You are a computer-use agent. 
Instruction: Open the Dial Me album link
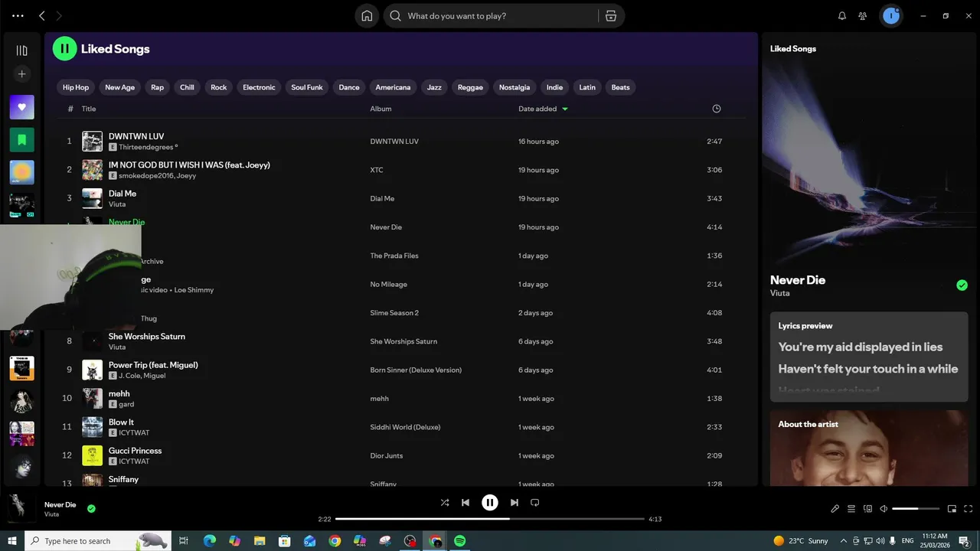pyautogui.click(x=382, y=199)
